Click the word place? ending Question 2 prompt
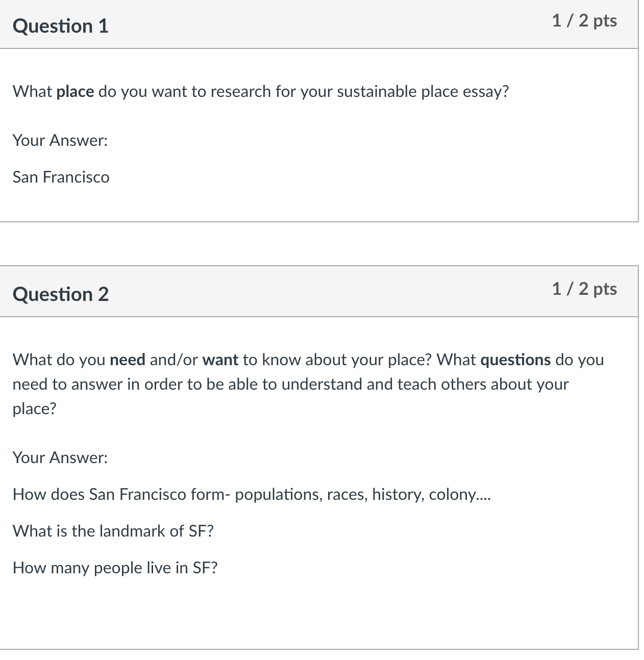Screen dimensions: 644x660 (x=34, y=409)
